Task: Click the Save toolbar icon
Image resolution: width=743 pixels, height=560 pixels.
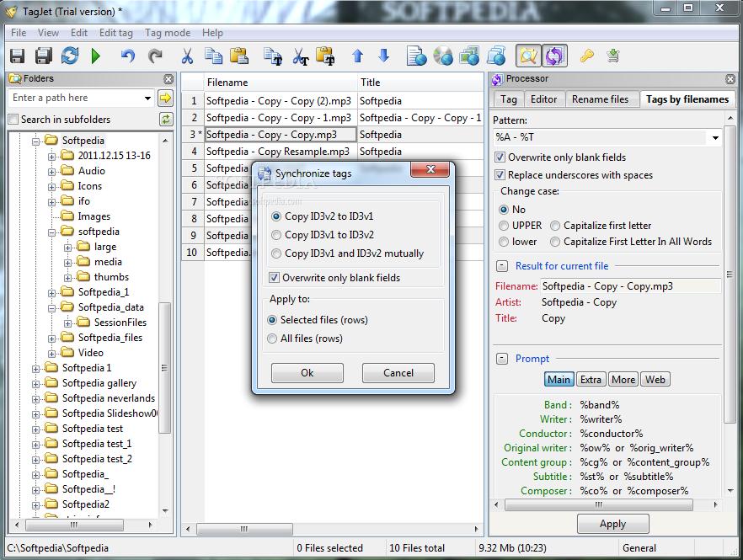Action: 18,56
